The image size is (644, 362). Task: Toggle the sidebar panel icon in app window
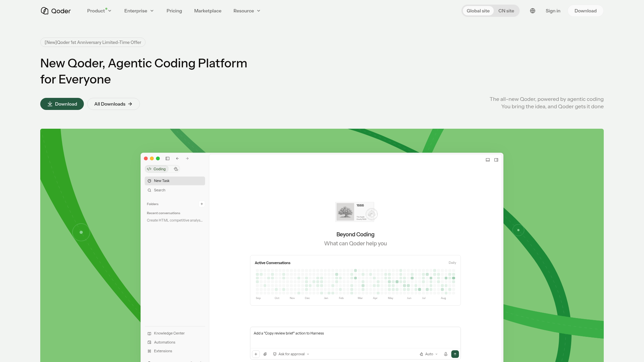pos(167,159)
